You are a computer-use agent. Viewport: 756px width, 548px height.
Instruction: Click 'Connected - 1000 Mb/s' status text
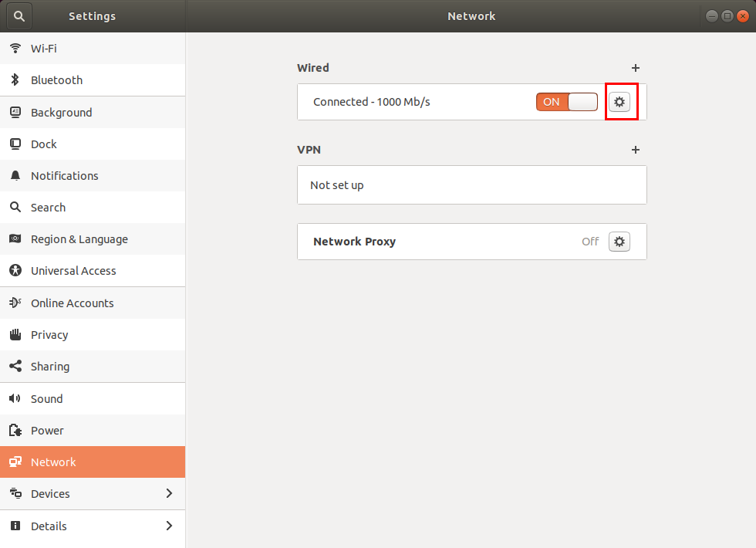coord(372,102)
